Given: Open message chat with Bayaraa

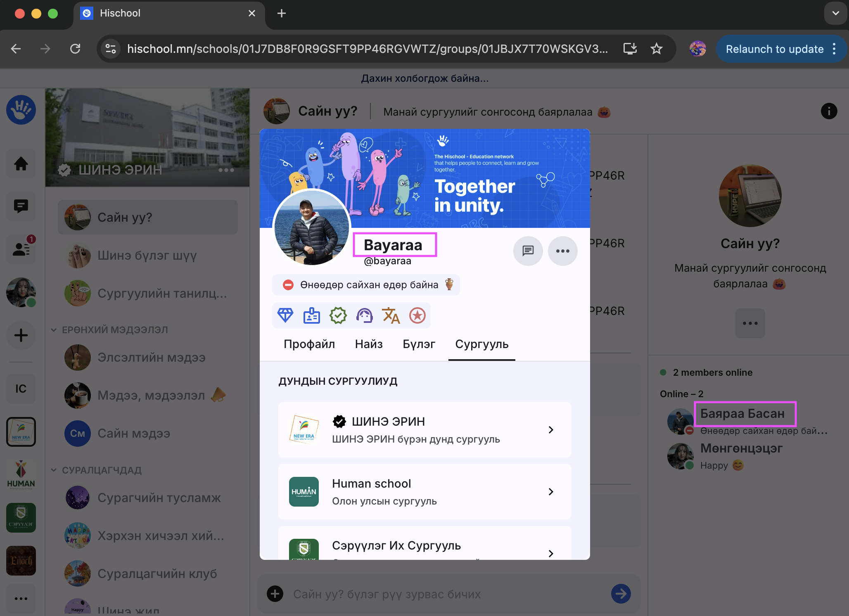Looking at the screenshot, I should click(x=528, y=251).
